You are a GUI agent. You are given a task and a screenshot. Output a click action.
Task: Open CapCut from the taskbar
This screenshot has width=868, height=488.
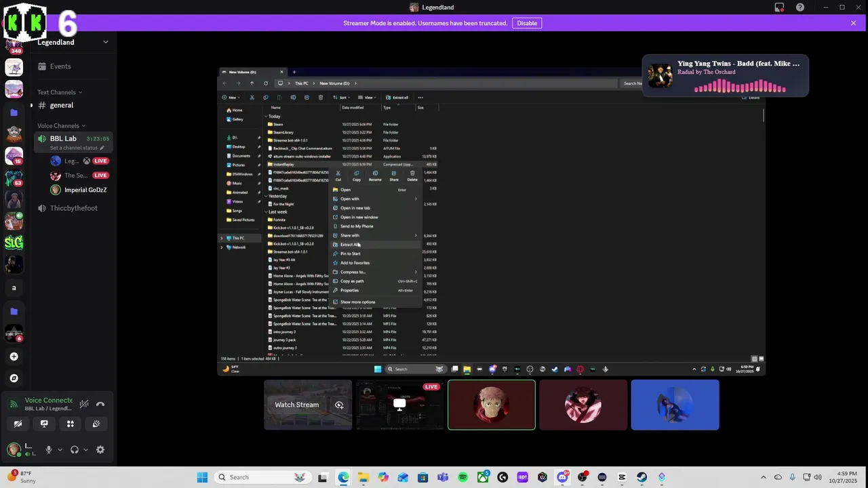pos(622,477)
